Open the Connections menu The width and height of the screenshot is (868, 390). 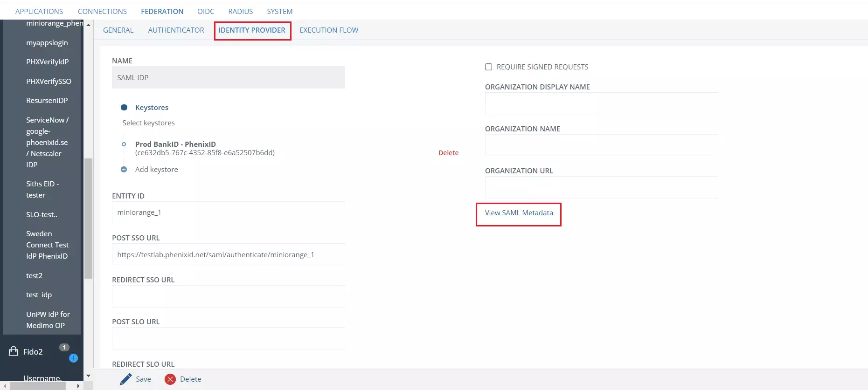point(102,11)
